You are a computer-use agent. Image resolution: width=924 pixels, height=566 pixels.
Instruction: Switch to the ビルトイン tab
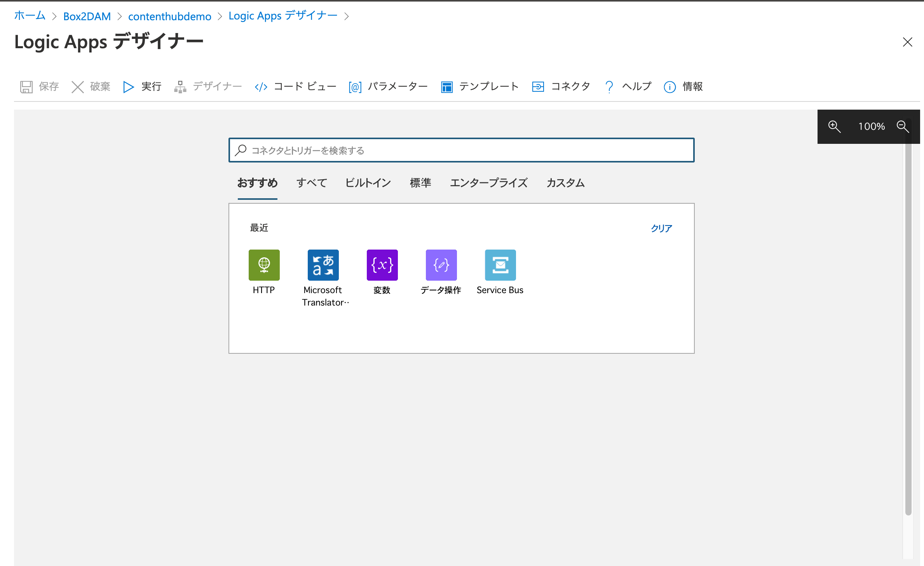point(368,183)
